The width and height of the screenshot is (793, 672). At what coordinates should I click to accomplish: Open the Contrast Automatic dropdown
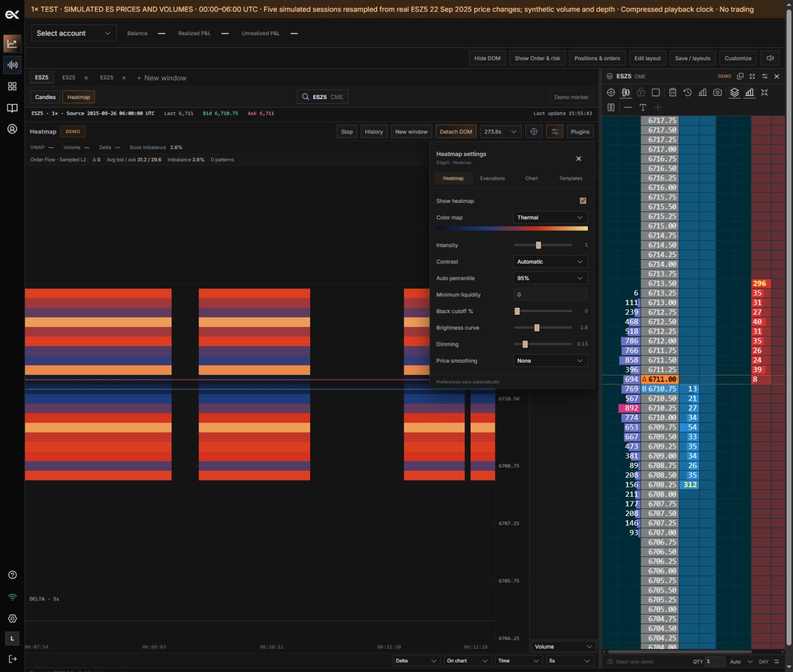pos(550,261)
